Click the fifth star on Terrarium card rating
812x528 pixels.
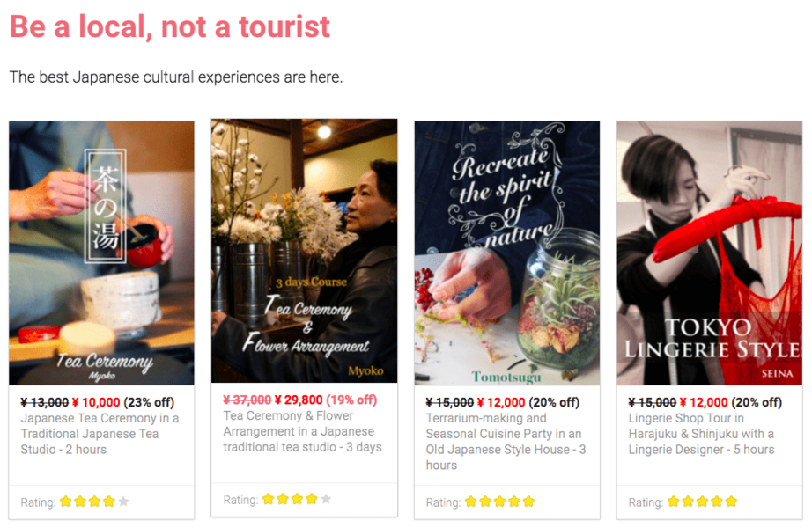528,501
